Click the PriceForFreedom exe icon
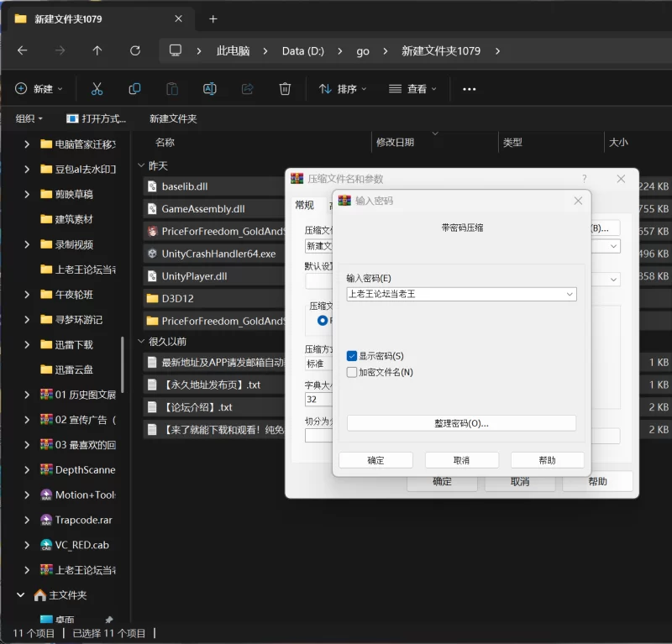This screenshot has height=644, width=672. pyautogui.click(x=152, y=231)
